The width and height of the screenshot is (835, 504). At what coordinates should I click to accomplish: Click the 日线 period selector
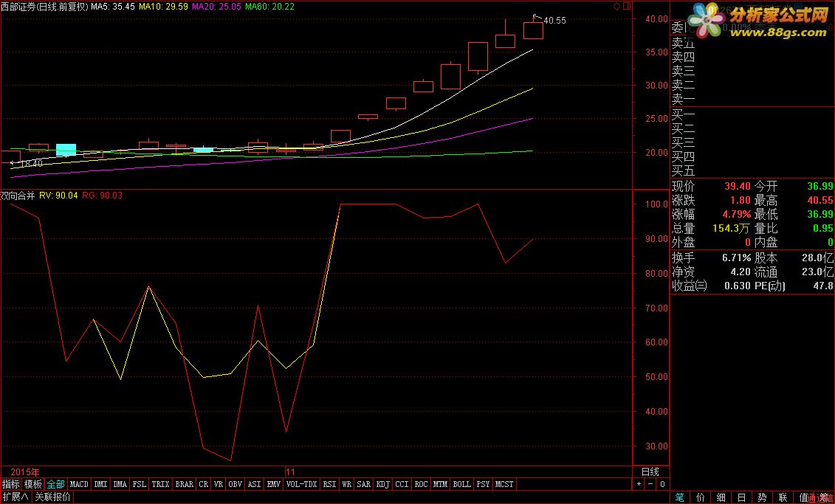click(x=650, y=472)
